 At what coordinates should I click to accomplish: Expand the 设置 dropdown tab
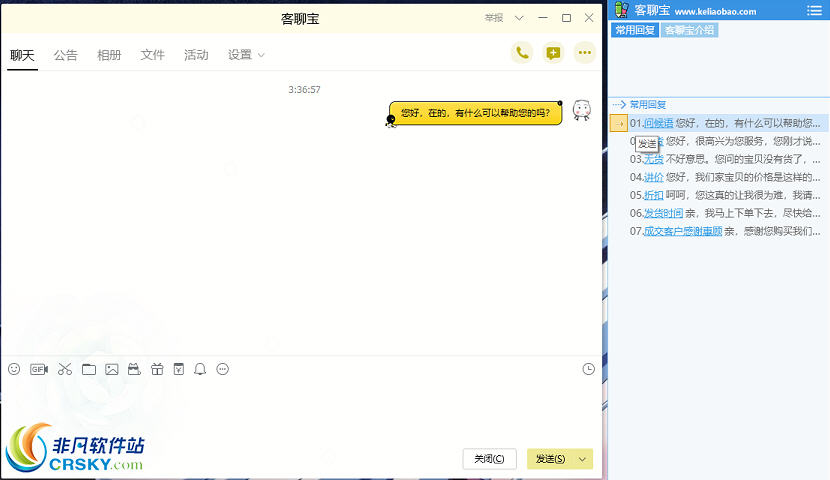pyautogui.click(x=246, y=55)
